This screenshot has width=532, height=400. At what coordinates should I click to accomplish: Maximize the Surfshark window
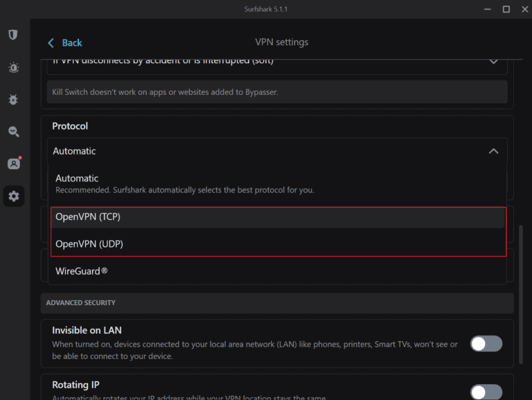pyautogui.click(x=506, y=9)
